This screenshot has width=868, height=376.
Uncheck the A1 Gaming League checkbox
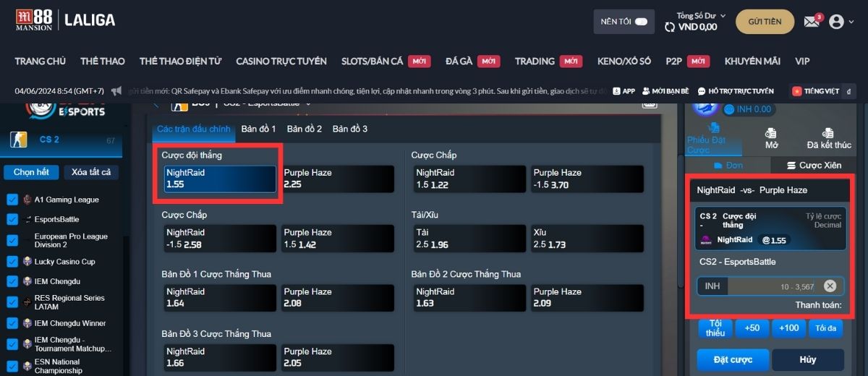click(12, 200)
